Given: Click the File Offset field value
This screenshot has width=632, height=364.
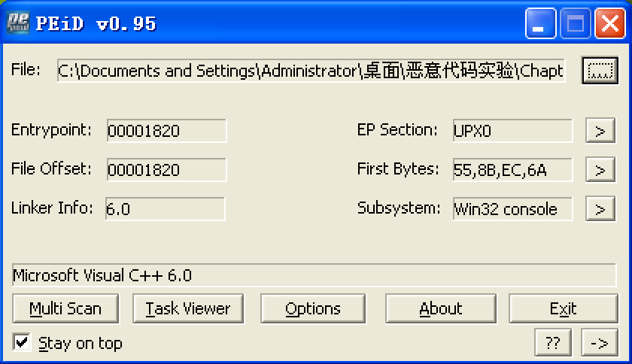Looking at the screenshot, I should click(166, 170).
